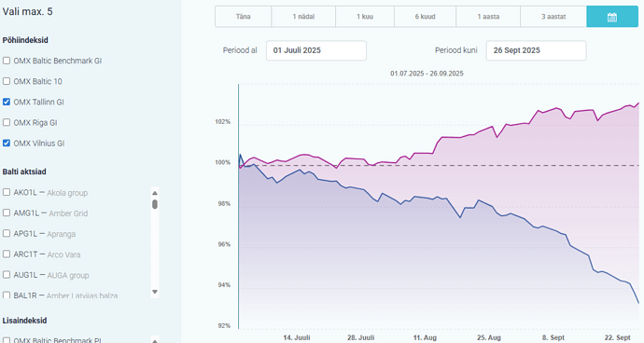Click the Lisaindeksid section heading
Image resolution: width=644 pixels, height=343 pixels.
click(x=24, y=321)
